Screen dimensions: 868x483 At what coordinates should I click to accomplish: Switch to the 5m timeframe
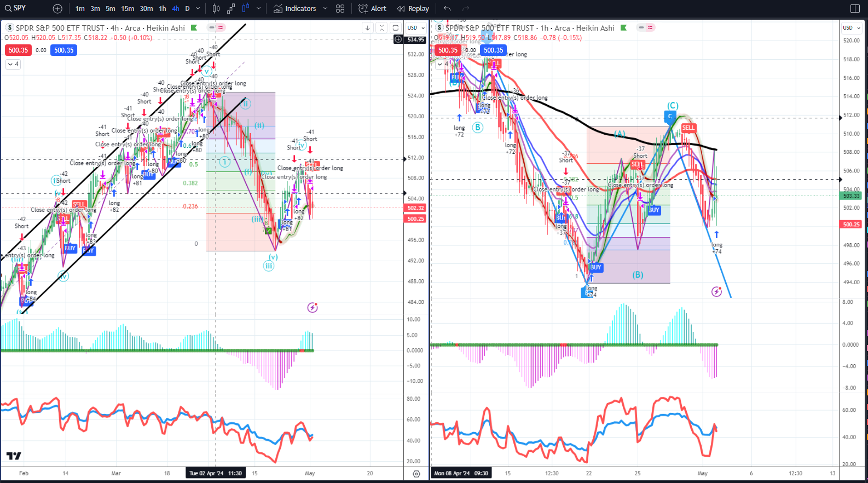(x=111, y=9)
